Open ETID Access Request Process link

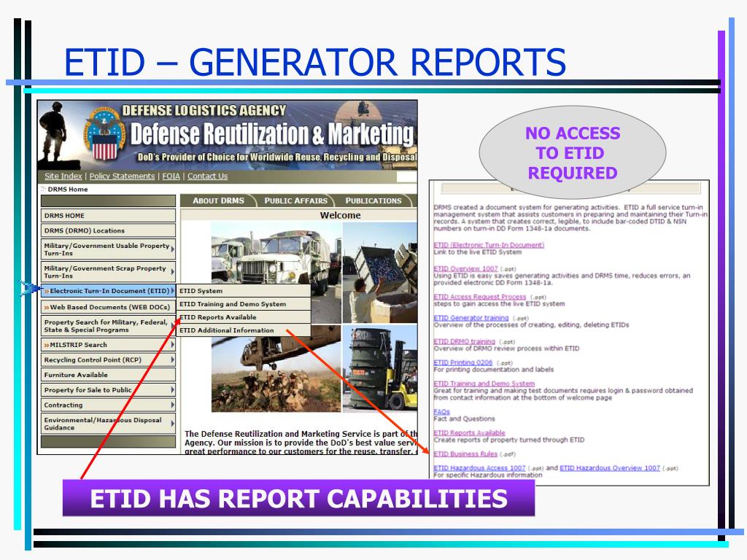[x=480, y=297]
